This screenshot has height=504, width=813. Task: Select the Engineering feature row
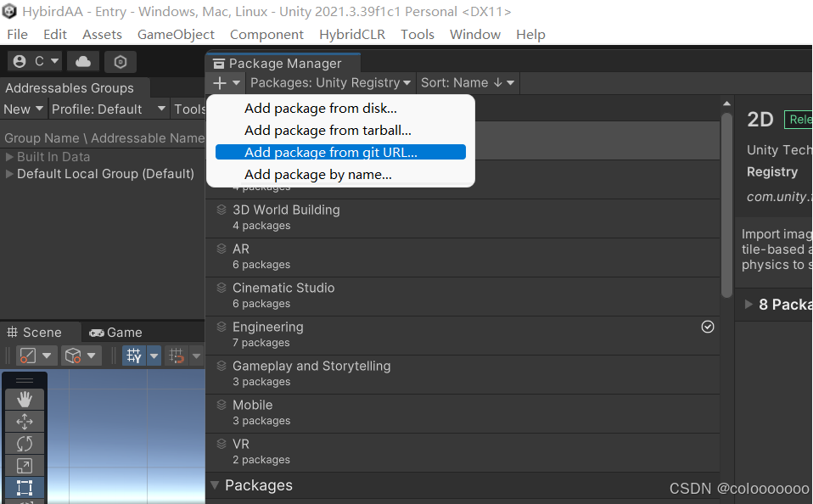click(x=463, y=335)
